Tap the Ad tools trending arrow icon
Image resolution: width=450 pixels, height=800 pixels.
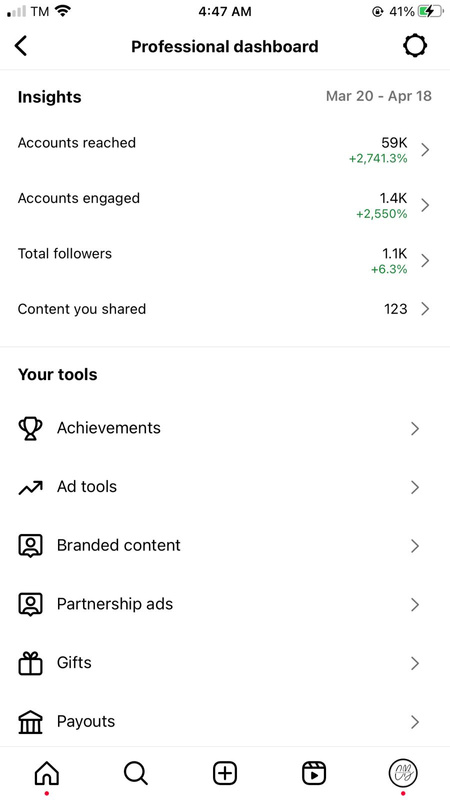click(x=31, y=488)
